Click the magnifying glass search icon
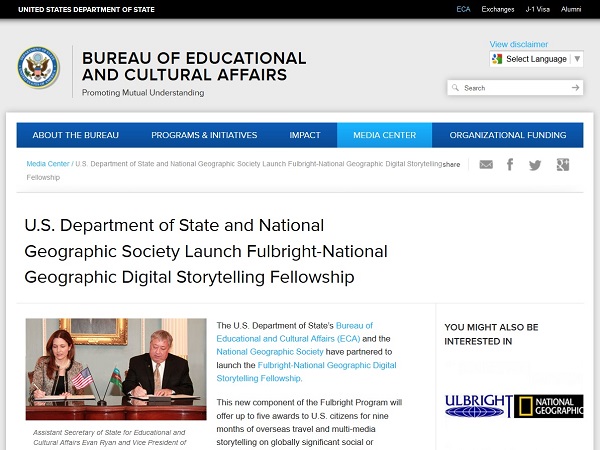 (456, 88)
